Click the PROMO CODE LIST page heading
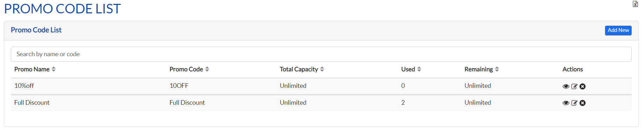The width and height of the screenshot is (644, 130). tap(63, 9)
